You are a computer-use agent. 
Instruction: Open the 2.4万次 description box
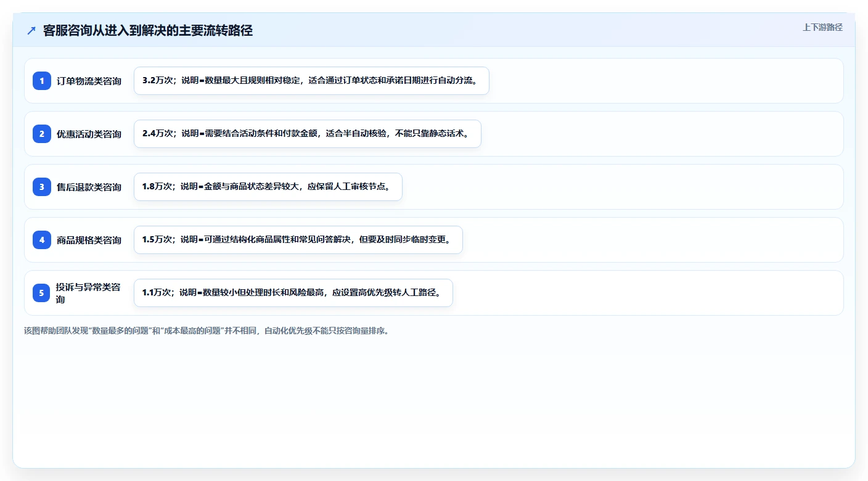[307, 134]
